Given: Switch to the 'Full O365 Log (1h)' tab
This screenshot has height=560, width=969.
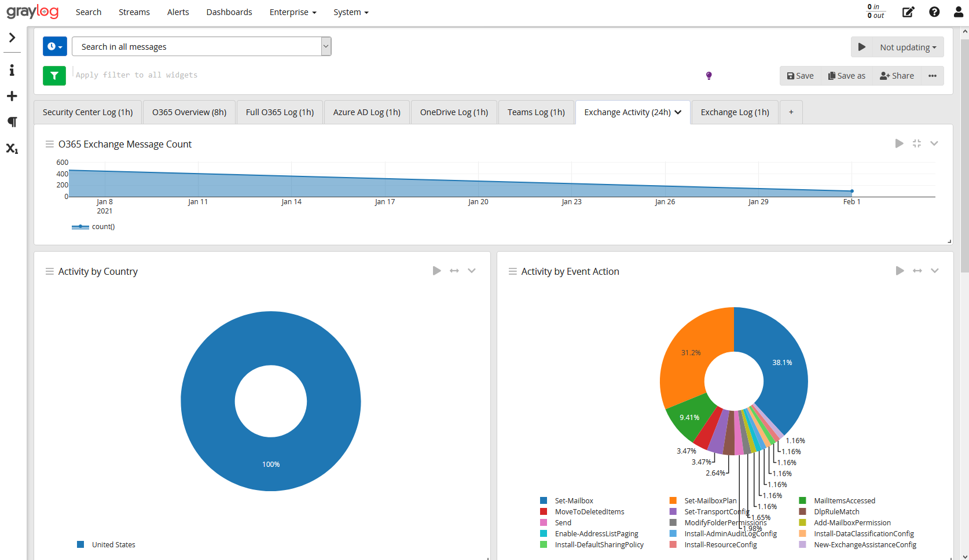Looking at the screenshot, I should (280, 112).
